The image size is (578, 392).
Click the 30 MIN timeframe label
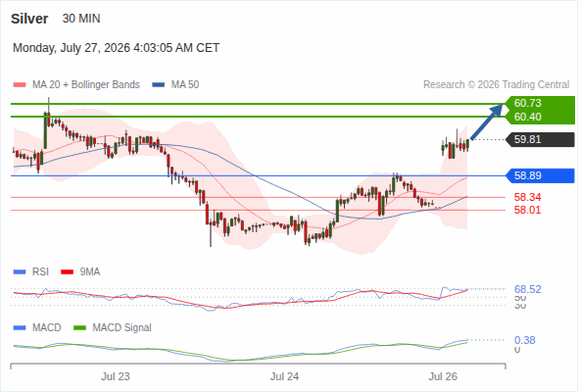pyautogui.click(x=81, y=19)
